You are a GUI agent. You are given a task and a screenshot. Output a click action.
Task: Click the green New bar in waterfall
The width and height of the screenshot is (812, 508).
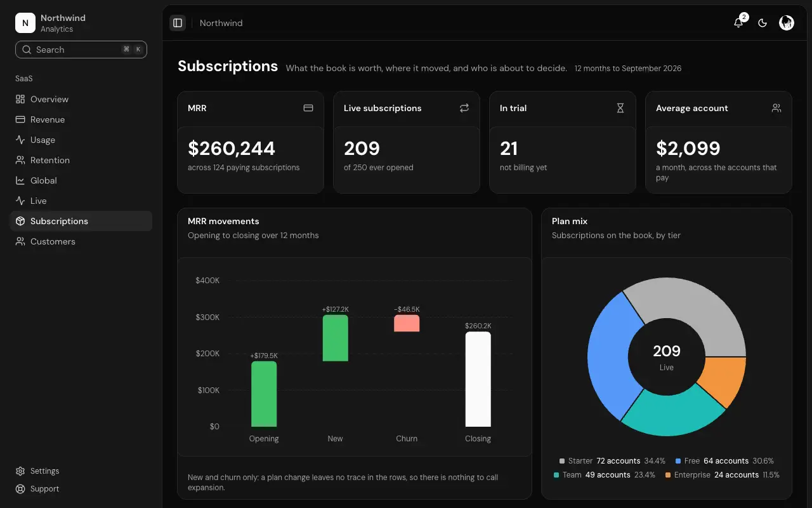(336, 338)
